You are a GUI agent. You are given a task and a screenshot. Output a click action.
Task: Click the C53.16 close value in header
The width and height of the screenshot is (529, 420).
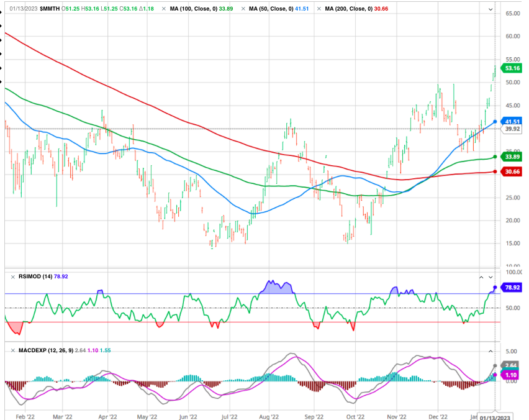point(129,9)
